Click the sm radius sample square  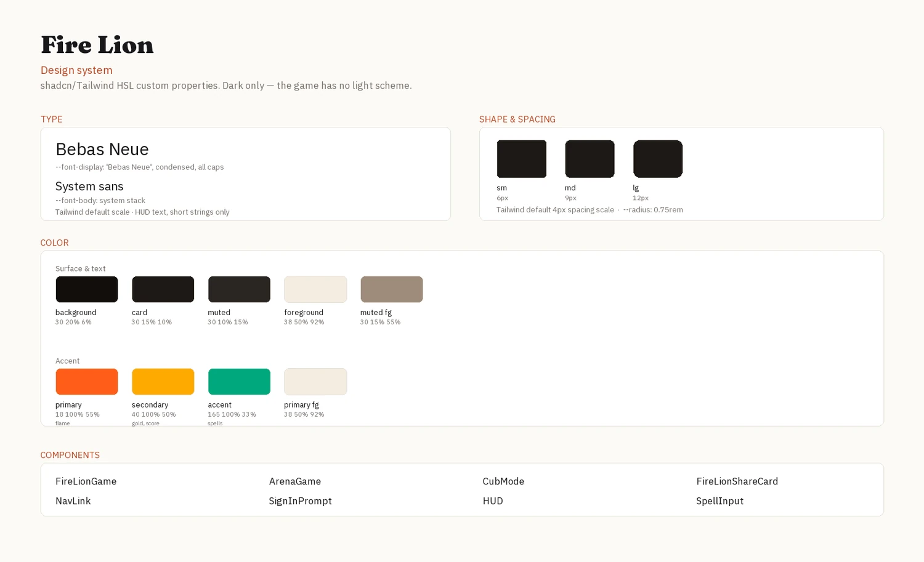click(522, 159)
